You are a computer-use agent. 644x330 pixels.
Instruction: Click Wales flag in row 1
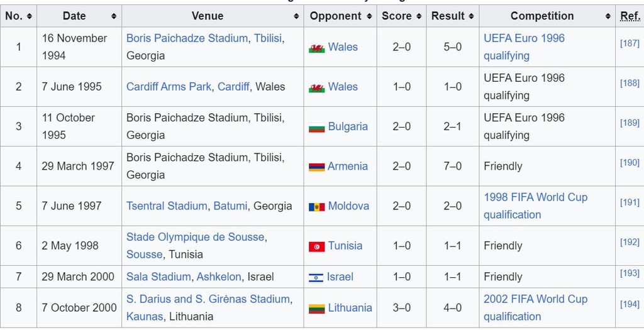point(317,48)
